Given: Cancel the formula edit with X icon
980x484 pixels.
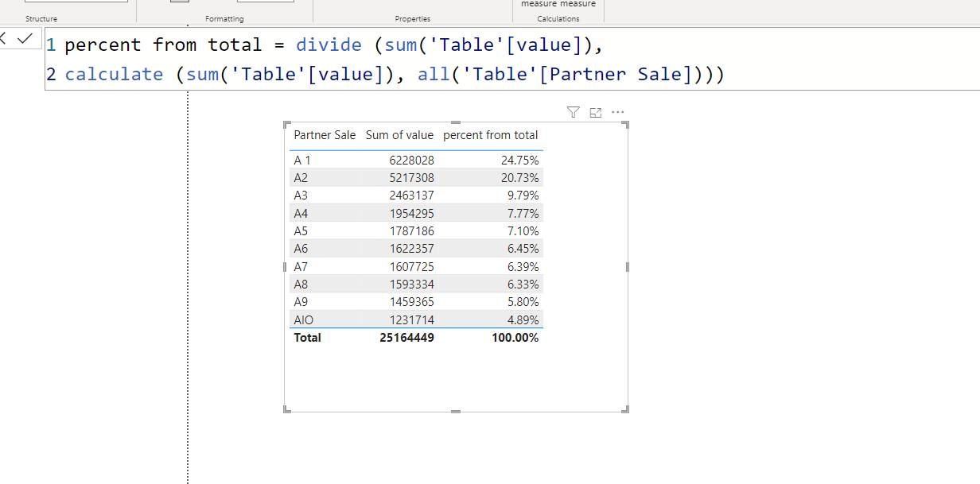Looking at the screenshot, I should click(x=3, y=38).
